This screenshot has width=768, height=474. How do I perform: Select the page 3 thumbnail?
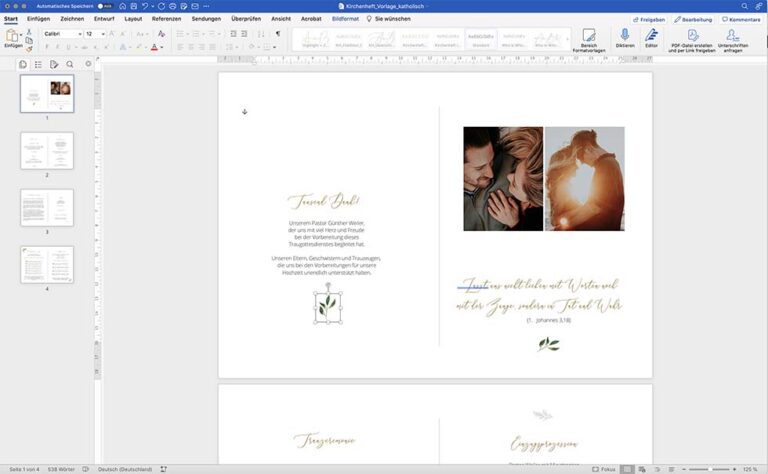(47, 207)
